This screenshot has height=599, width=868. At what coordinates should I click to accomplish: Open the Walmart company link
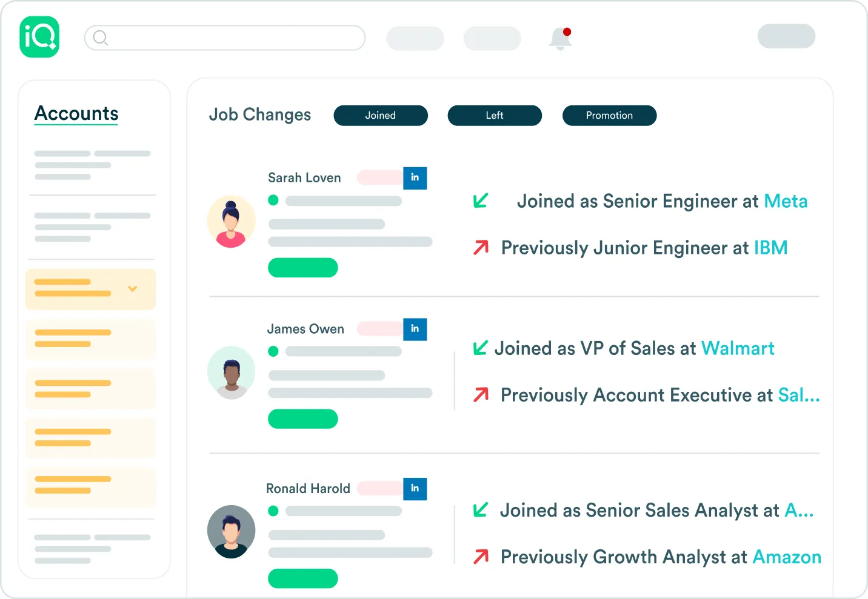(738, 348)
